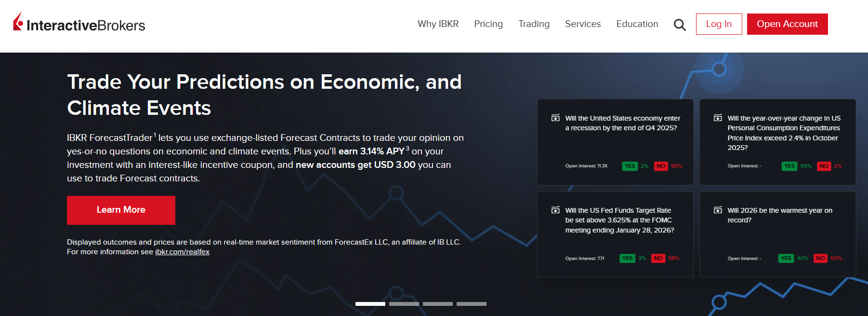Click the 'Open Interest: 11.3K' text

pyautogui.click(x=586, y=166)
